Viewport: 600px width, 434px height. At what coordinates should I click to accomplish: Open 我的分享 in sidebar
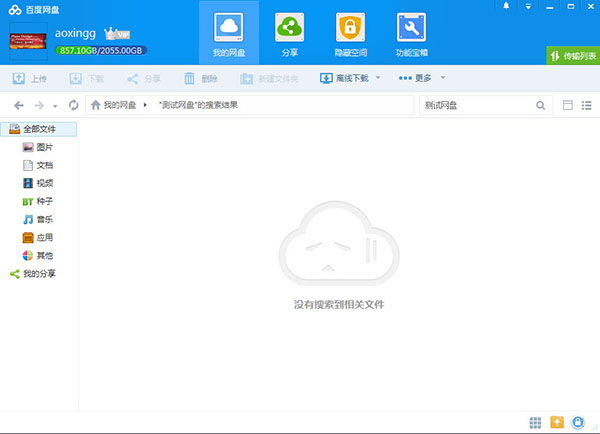point(40,273)
